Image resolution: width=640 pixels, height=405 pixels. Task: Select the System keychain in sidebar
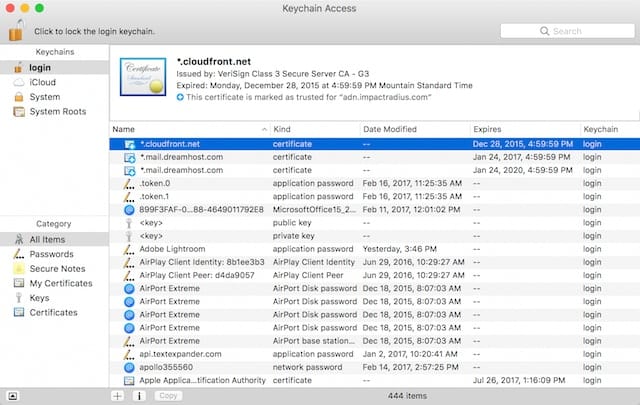coord(43,97)
